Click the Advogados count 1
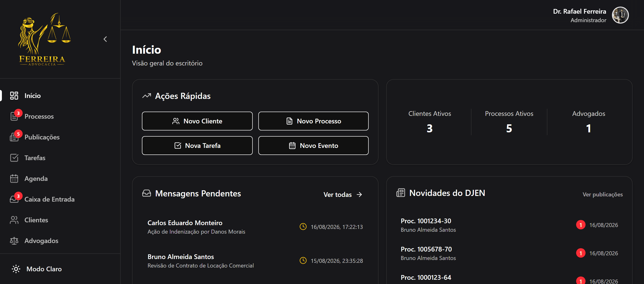The image size is (644, 284). click(589, 129)
